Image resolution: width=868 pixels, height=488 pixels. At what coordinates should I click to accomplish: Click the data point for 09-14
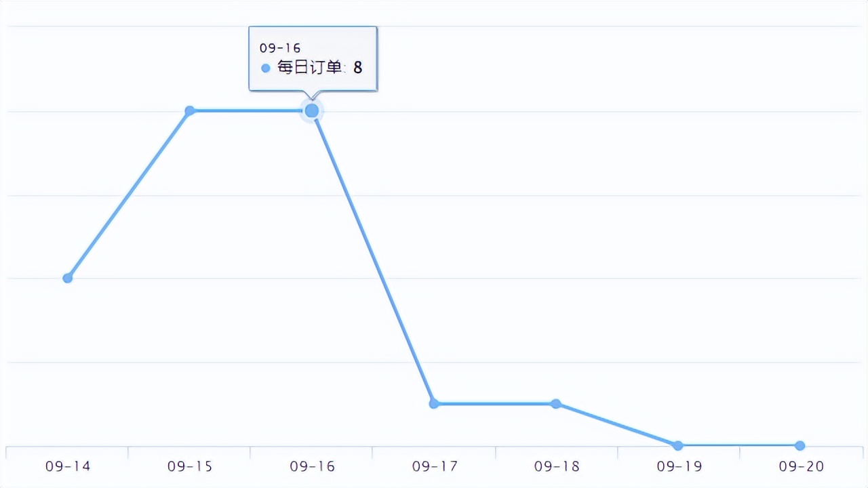point(68,278)
